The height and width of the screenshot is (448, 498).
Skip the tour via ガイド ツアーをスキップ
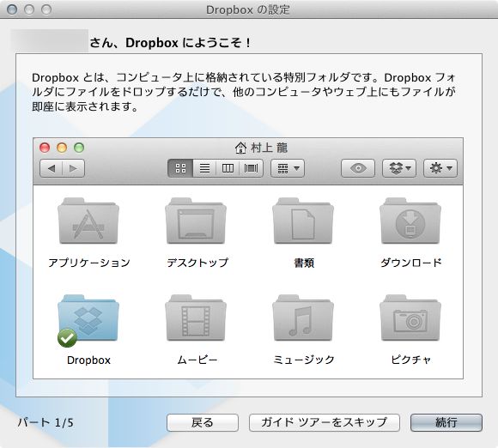325,422
